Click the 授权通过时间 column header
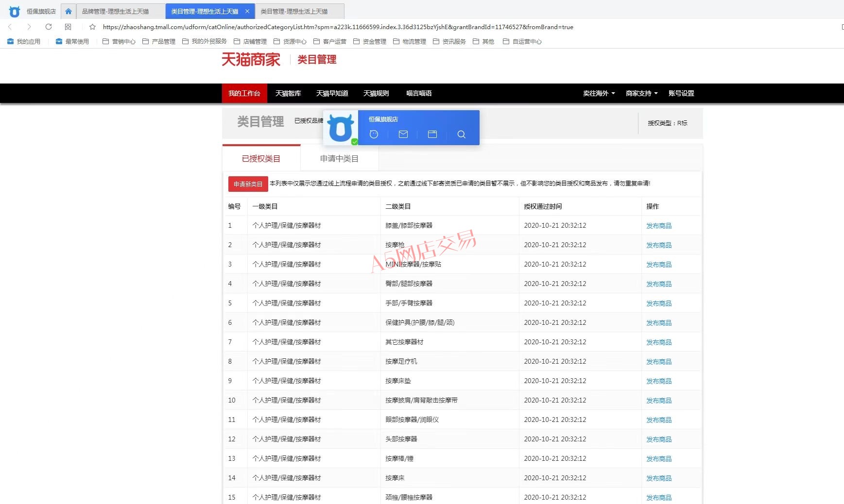The image size is (844, 504). click(543, 206)
